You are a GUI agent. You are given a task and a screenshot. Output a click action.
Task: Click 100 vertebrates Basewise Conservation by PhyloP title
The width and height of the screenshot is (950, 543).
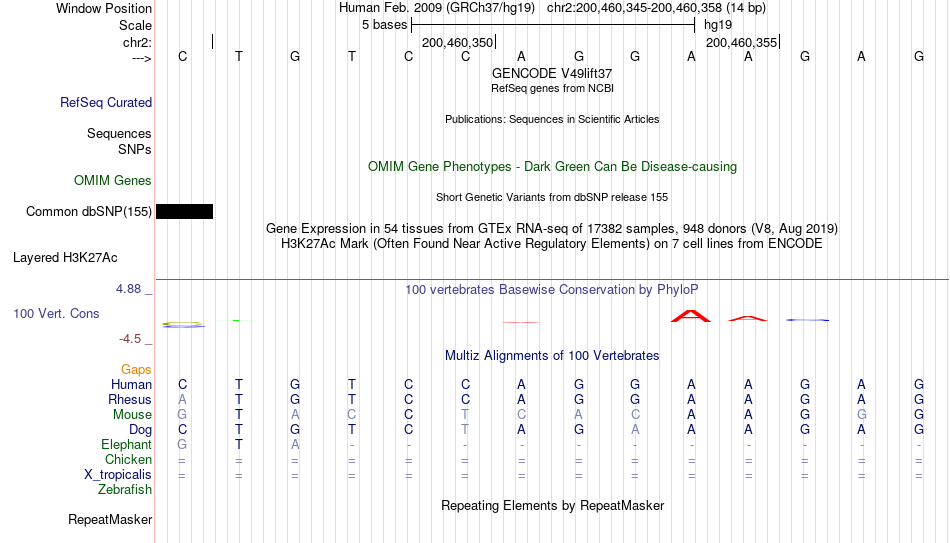point(552,290)
